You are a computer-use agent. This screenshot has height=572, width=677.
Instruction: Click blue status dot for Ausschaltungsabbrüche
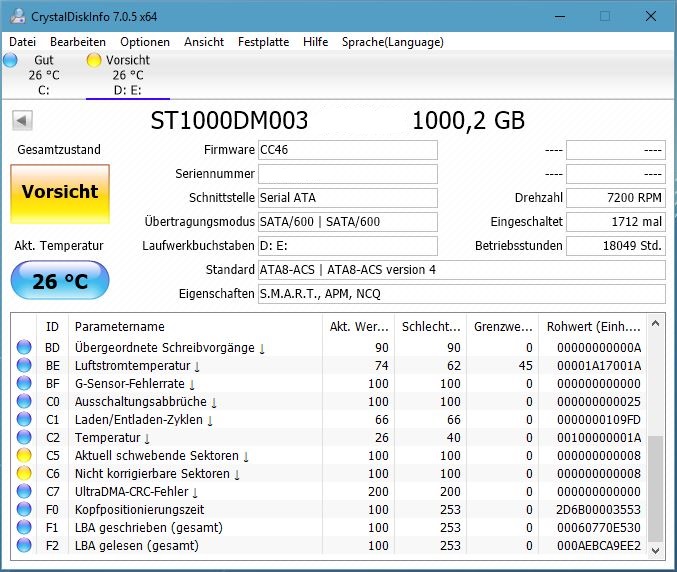click(24, 401)
